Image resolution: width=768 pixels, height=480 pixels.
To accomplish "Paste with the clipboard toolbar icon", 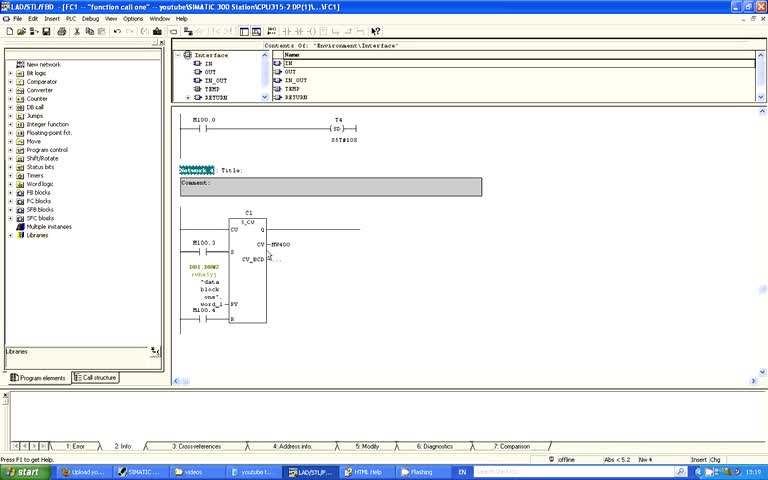I will [x=102, y=31].
